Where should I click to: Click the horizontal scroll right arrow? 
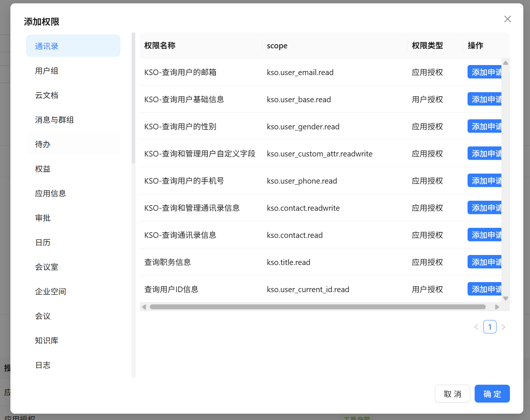coord(497,307)
